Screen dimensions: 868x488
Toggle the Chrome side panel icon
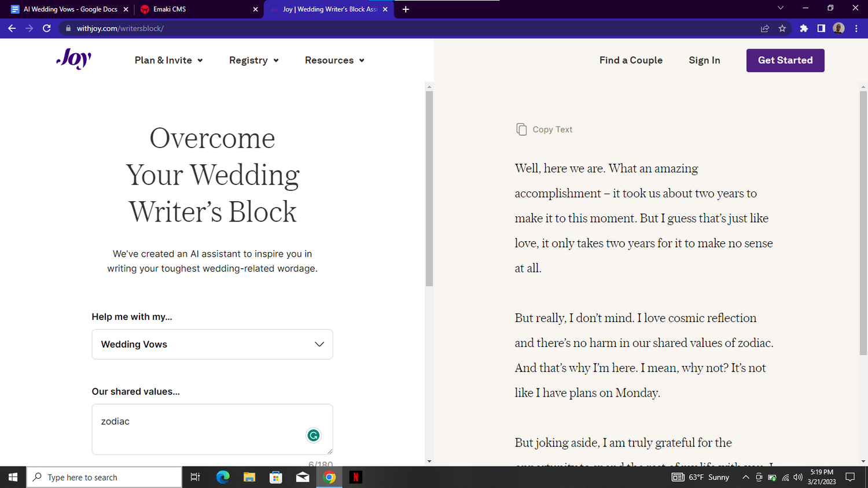tap(821, 28)
